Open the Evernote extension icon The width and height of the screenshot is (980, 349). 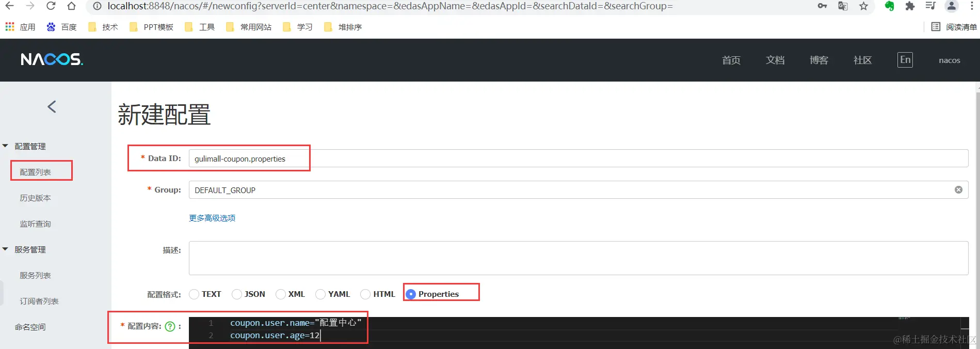point(889,6)
